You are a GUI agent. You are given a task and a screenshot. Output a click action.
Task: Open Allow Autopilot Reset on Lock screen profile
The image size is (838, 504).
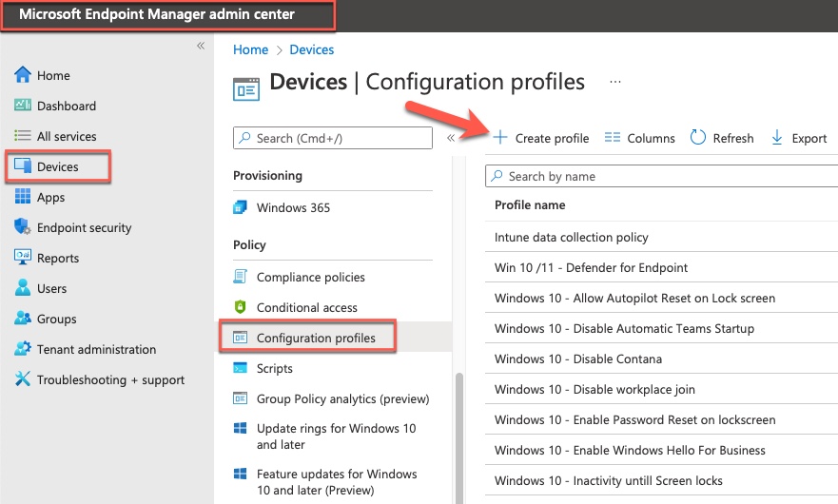634,299
